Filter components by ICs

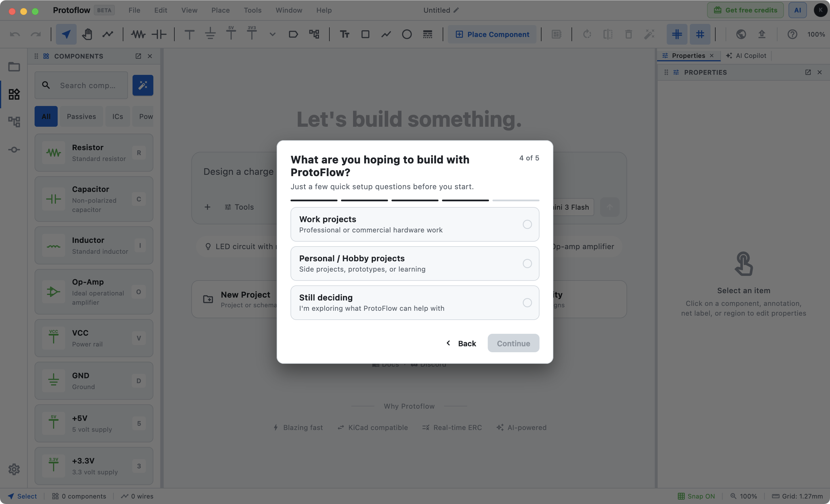click(118, 116)
